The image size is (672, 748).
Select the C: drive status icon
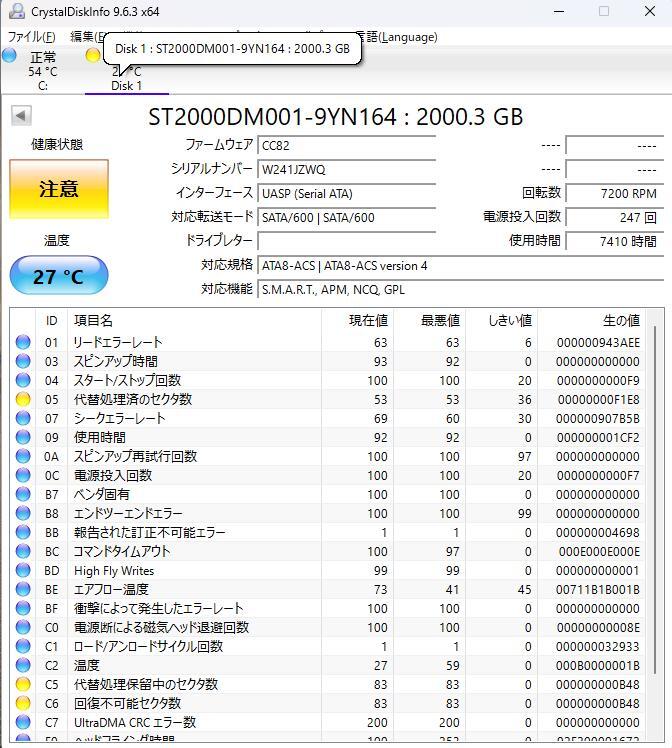coord(9,55)
